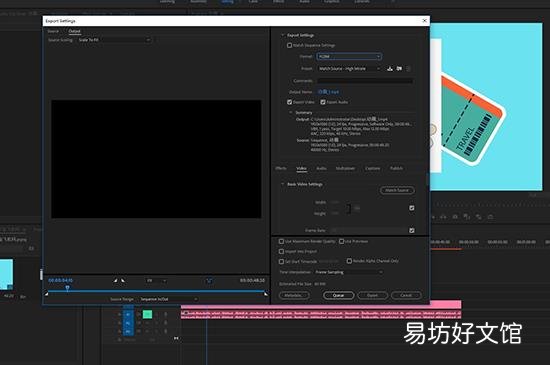Collapse the Export Settings section
550x365 pixels.
282,35
